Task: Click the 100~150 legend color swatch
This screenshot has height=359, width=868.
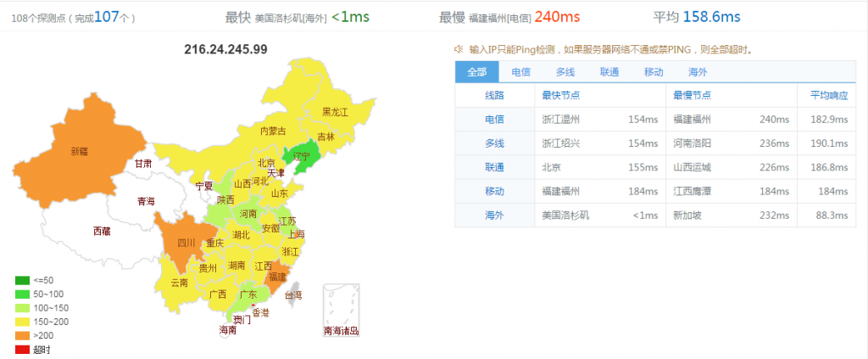Action: (22, 308)
